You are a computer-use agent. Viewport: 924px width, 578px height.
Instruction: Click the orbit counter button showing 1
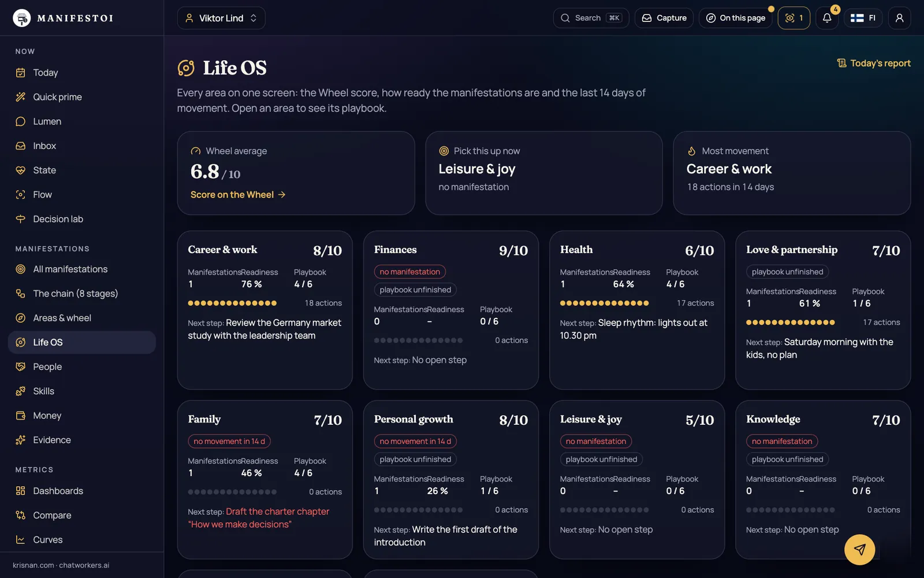(794, 18)
